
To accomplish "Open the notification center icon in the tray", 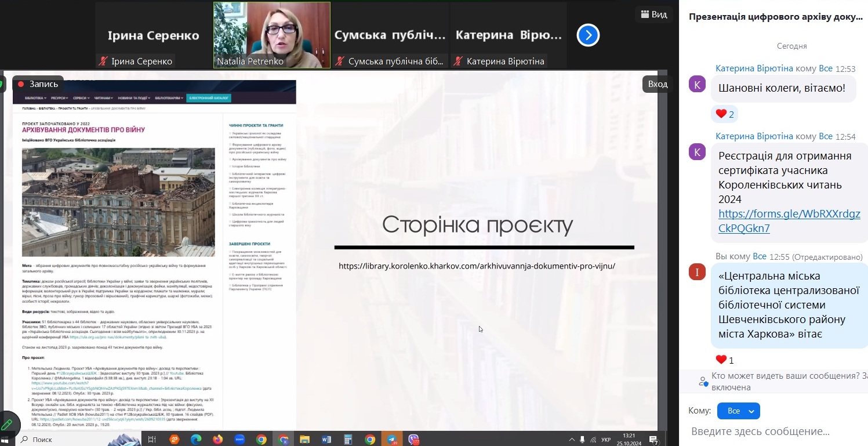I will (x=653, y=440).
